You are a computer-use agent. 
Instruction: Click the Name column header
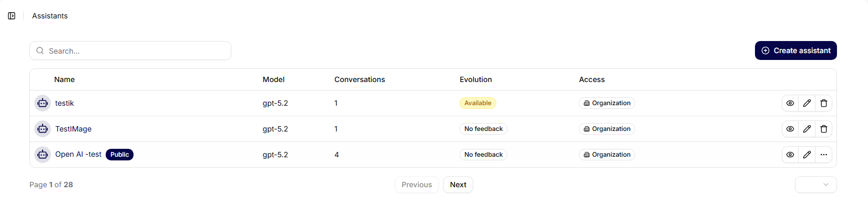(64, 79)
